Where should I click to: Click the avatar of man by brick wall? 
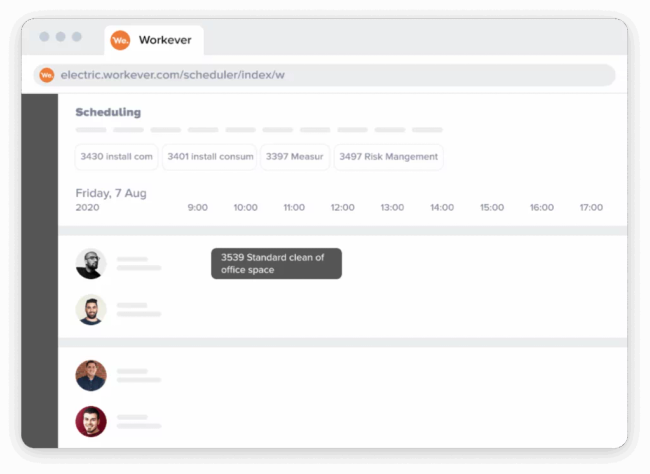(x=91, y=375)
